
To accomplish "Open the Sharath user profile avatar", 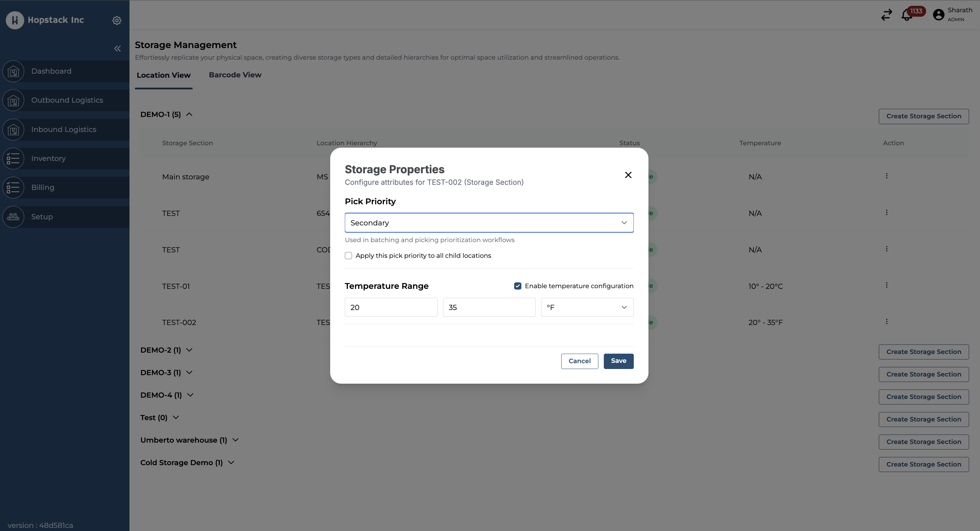I will 938,15.
